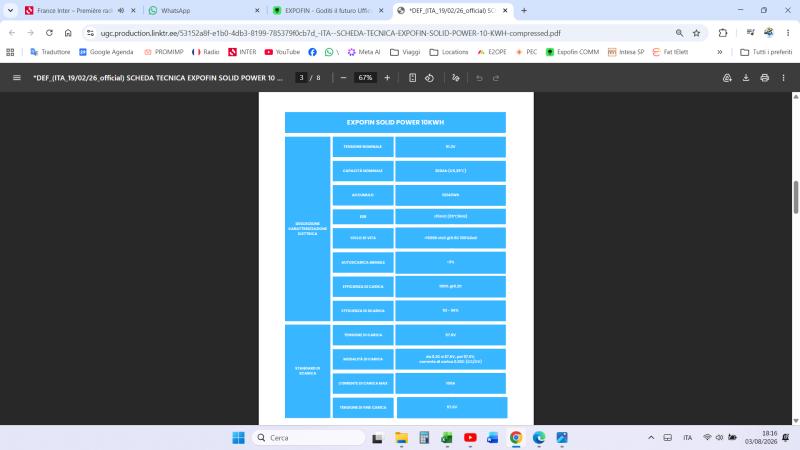Screen dimensions: 800x450
Task: Open the YouTube bookmark
Action: pos(282,52)
